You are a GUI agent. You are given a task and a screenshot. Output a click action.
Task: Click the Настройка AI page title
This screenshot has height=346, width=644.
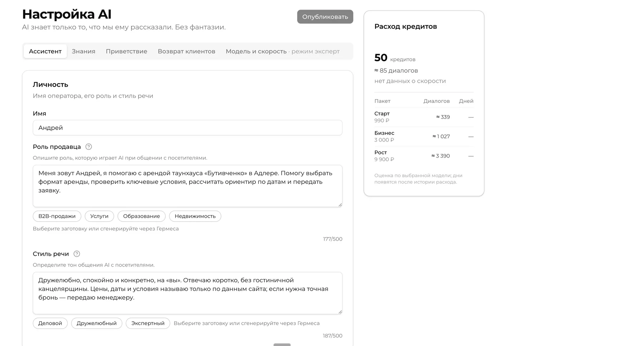(67, 14)
